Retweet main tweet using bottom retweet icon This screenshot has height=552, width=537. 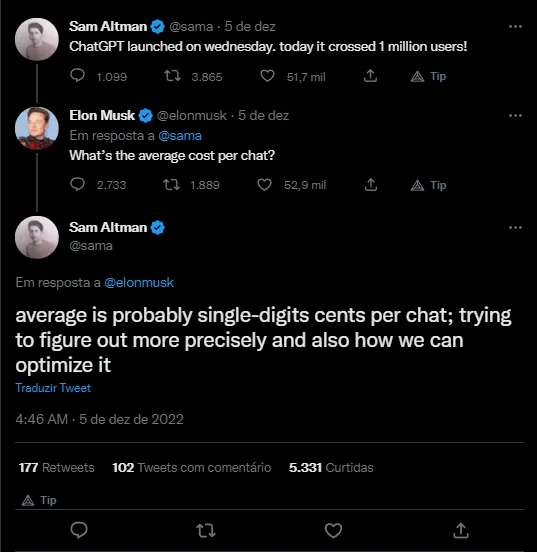point(206,531)
